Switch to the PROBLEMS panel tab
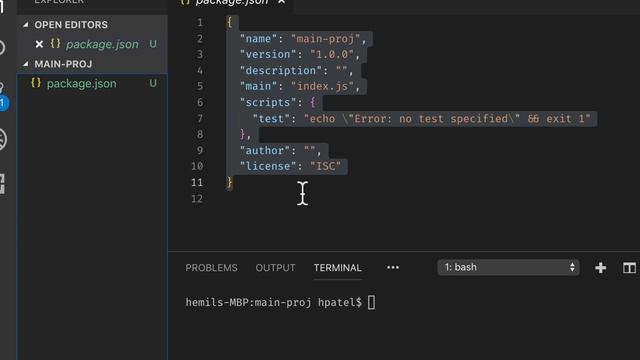This screenshot has height=360, width=640. 211,268
